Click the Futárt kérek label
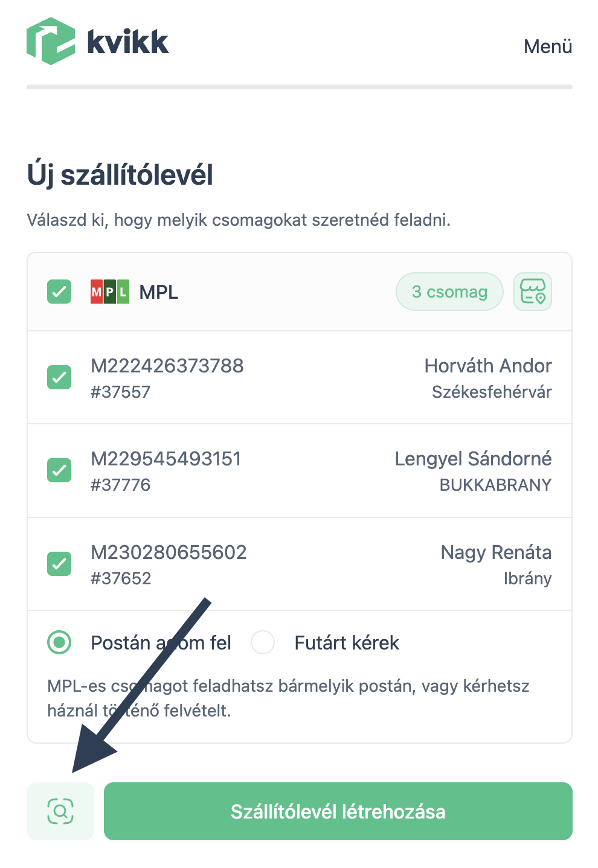Image resolution: width=598 pixels, height=868 pixels. (347, 643)
